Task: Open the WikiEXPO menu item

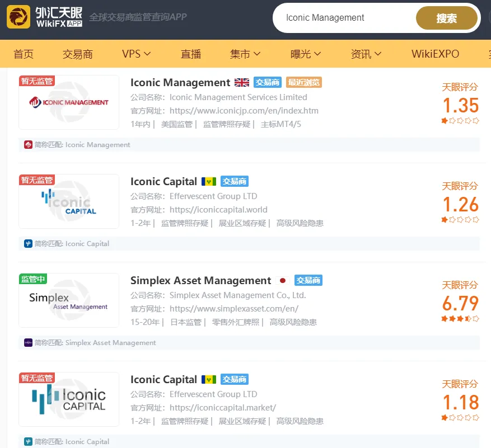Action: point(435,54)
